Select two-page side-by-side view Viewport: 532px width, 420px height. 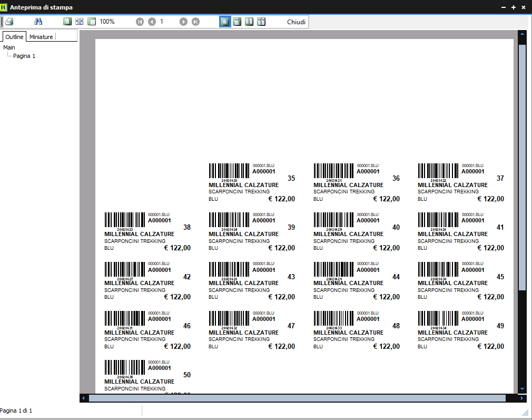[x=249, y=22]
